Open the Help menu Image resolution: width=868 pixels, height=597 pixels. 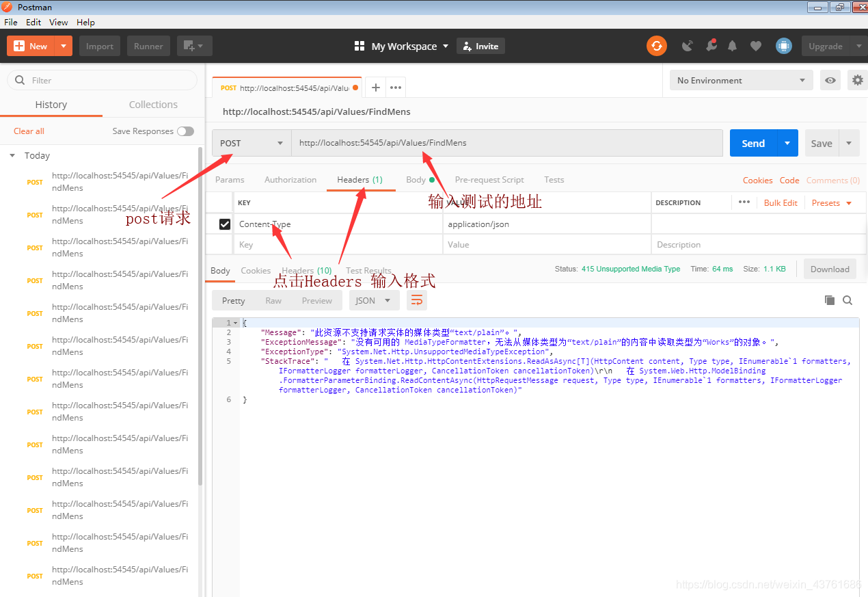pyautogui.click(x=85, y=22)
